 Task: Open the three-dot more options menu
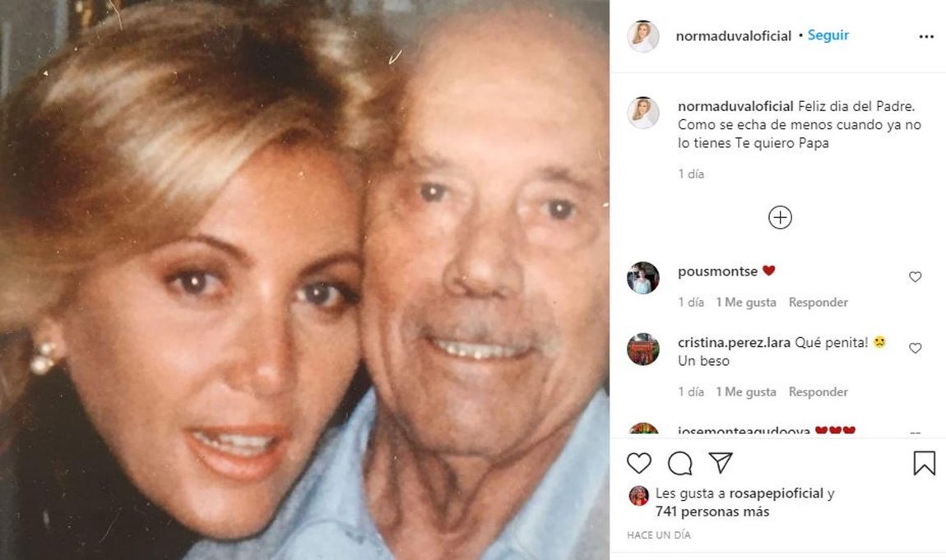click(x=926, y=37)
